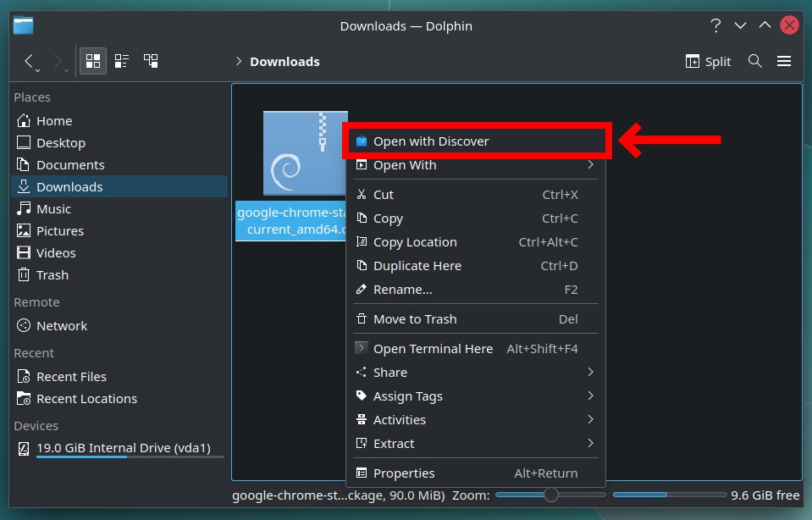Expand the Assign Tags submenu
The image size is (812, 520).
coord(475,396)
